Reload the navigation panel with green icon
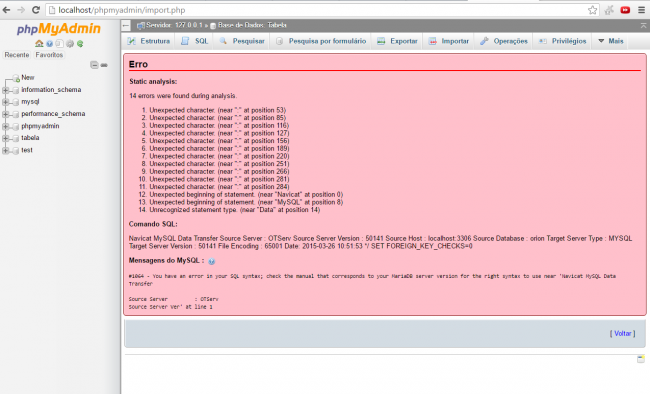This screenshot has height=394, width=650. tap(80, 44)
